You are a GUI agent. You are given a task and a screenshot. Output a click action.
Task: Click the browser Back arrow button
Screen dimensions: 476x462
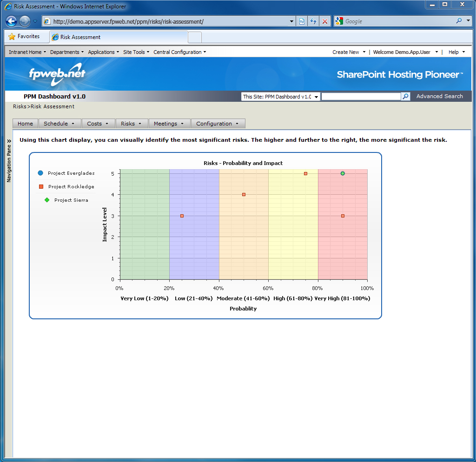pyautogui.click(x=11, y=21)
